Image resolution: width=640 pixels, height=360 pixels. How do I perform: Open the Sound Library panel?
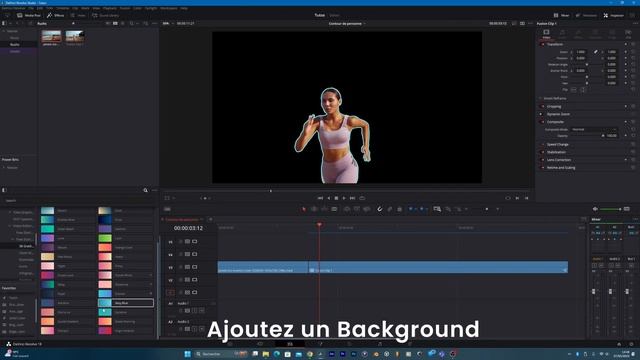tap(105, 16)
